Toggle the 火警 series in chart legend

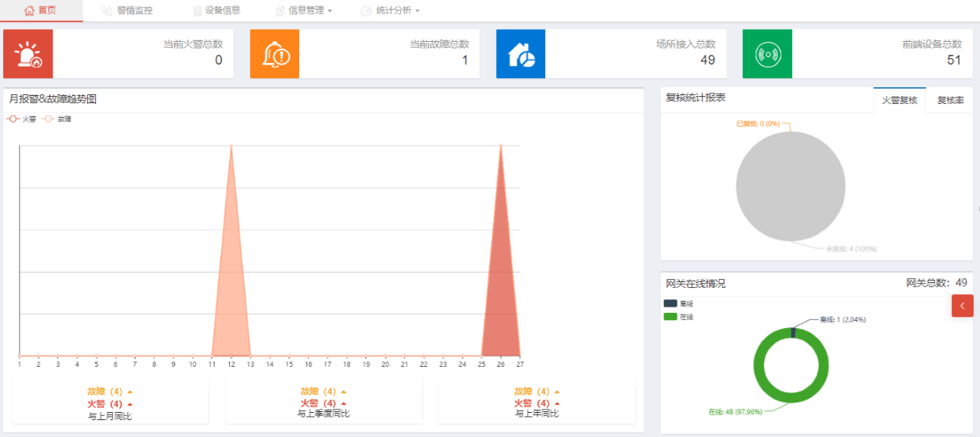coord(22,119)
